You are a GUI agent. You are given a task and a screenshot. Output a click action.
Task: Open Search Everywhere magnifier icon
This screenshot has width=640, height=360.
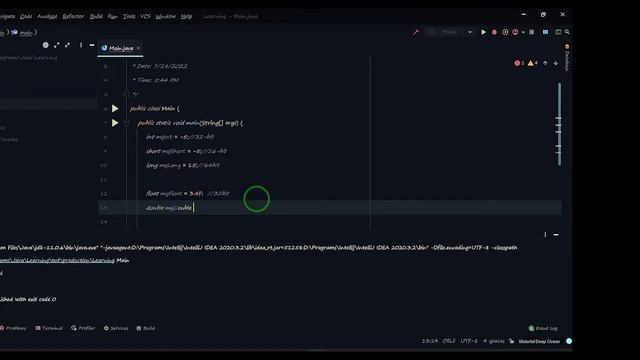(x=567, y=32)
